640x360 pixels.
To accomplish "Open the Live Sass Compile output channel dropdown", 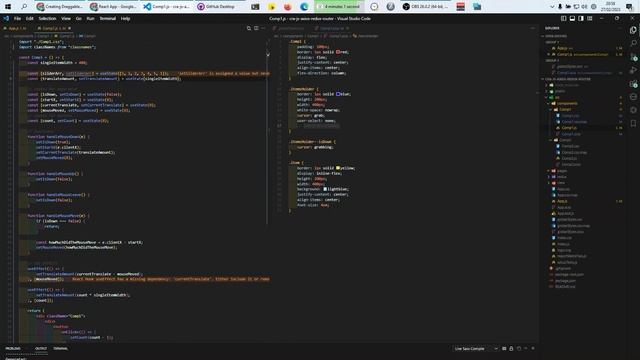I will click(476, 349).
